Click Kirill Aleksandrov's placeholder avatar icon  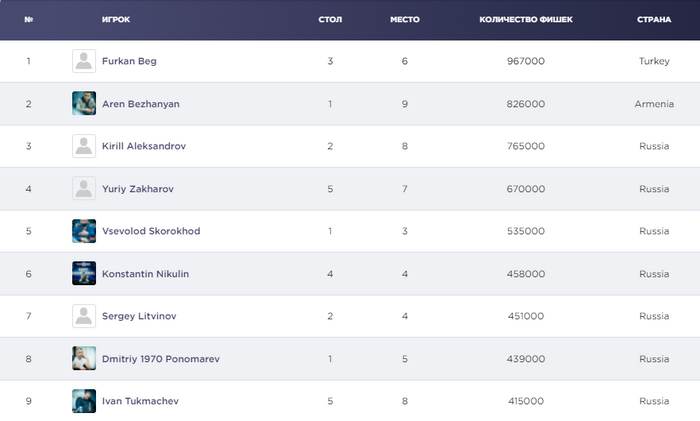pyautogui.click(x=84, y=146)
